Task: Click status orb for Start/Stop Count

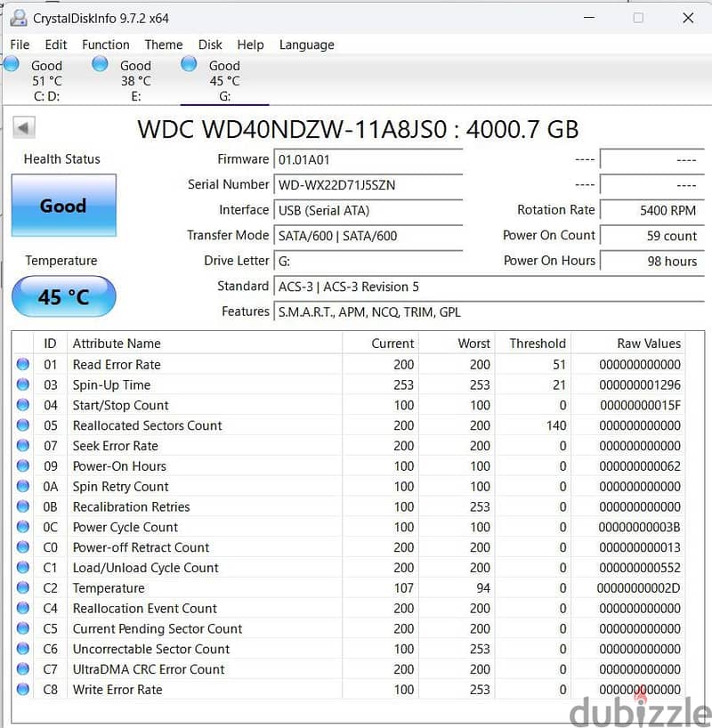Action: pyautogui.click(x=23, y=405)
